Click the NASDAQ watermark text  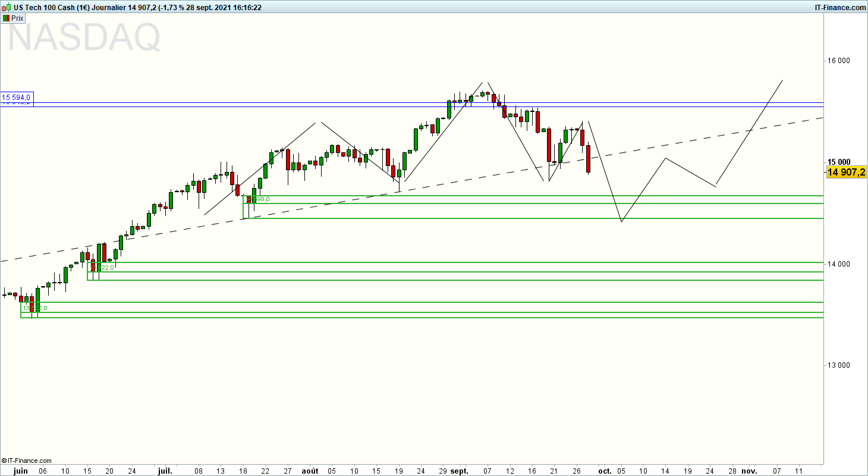(x=84, y=37)
